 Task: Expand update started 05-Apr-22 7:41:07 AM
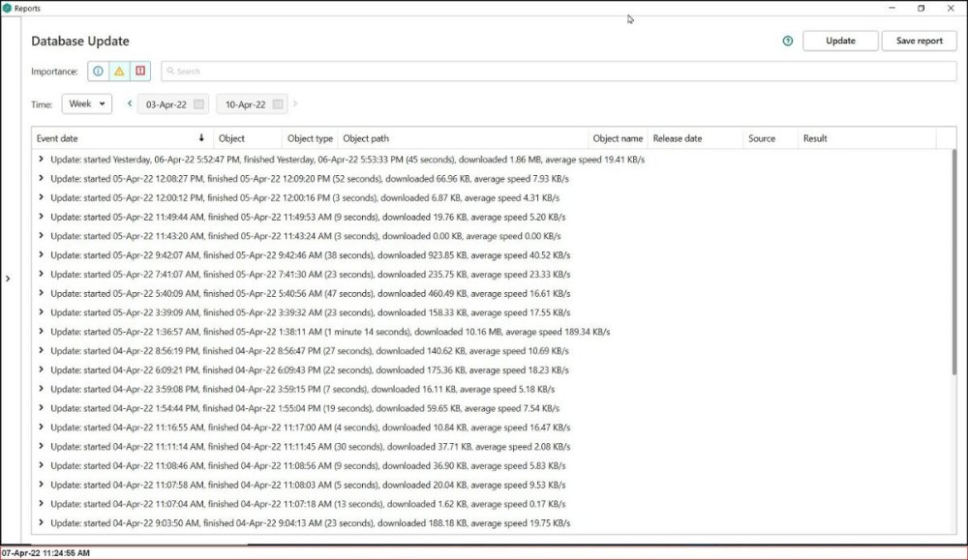[41, 274]
